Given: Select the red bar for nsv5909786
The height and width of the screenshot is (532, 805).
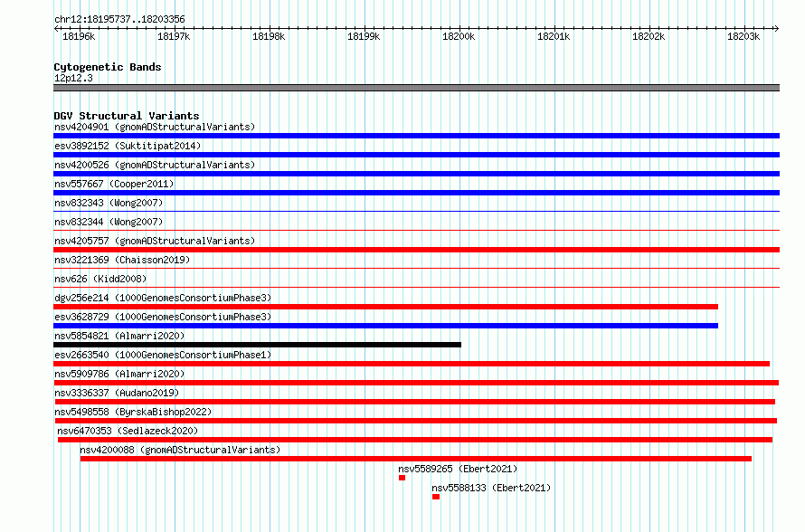Looking at the screenshot, I should click(x=416, y=383).
